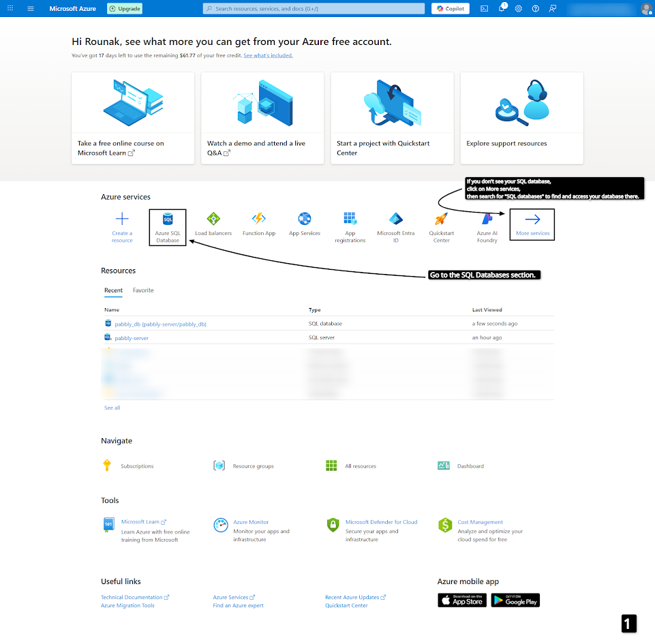The image size is (655, 644).
Task: Click the Upgrade button
Action: (125, 9)
